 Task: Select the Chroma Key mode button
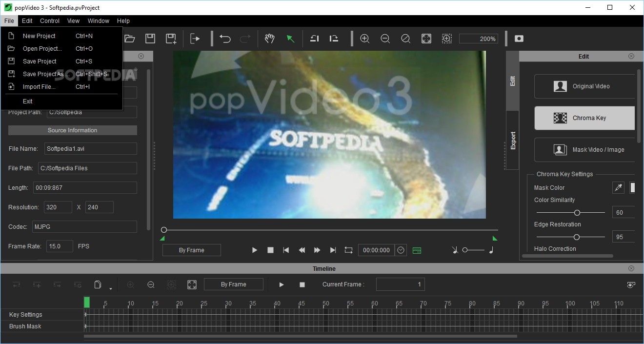coord(584,118)
